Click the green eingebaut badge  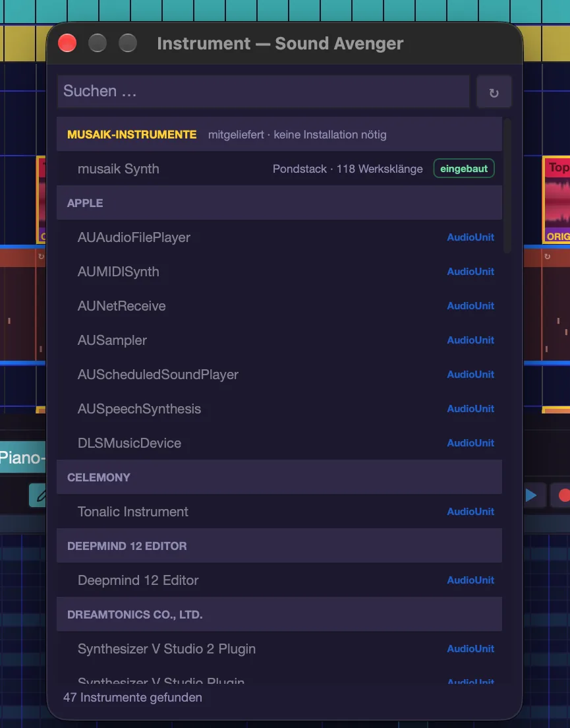pyautogui.click(x=464, y=169)
